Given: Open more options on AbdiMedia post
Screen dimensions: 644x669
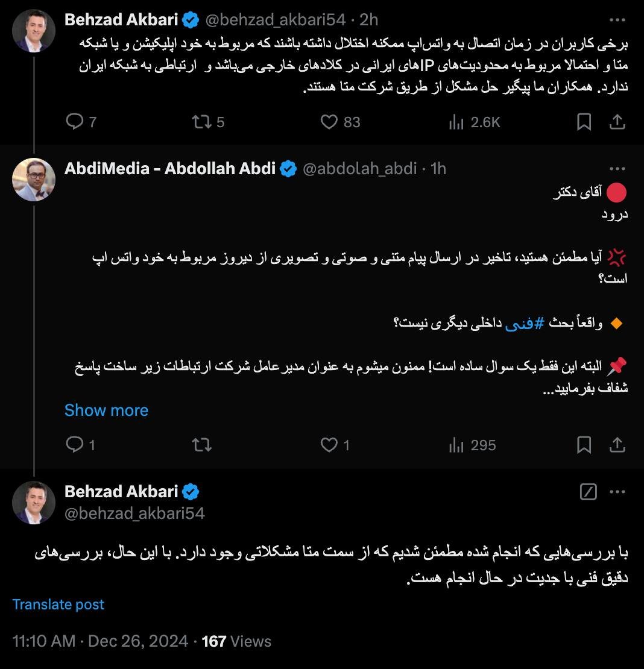Looking at the screenshot, I should point(617,168).
